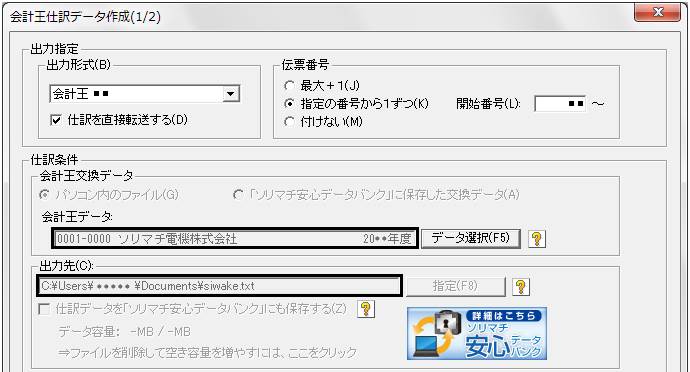The image size is (690, 372).
Task: Click データ選択(F5) button
Action: (470, 239)
